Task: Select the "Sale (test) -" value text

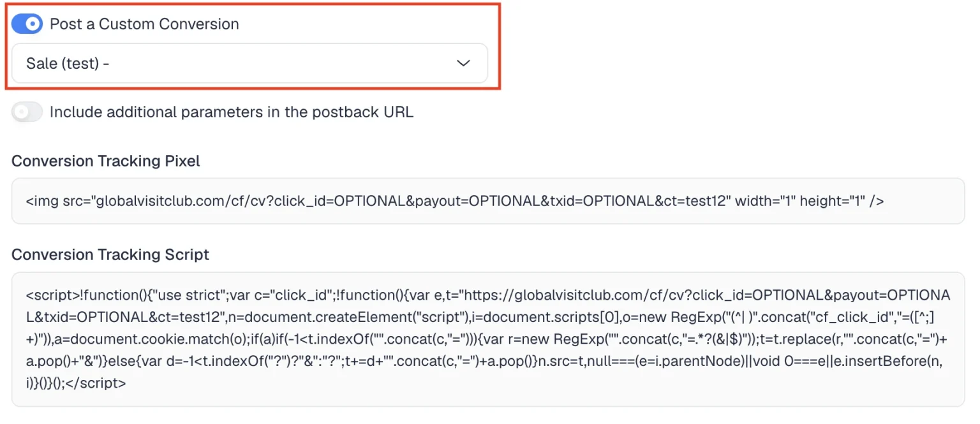Action: [68, 64]
